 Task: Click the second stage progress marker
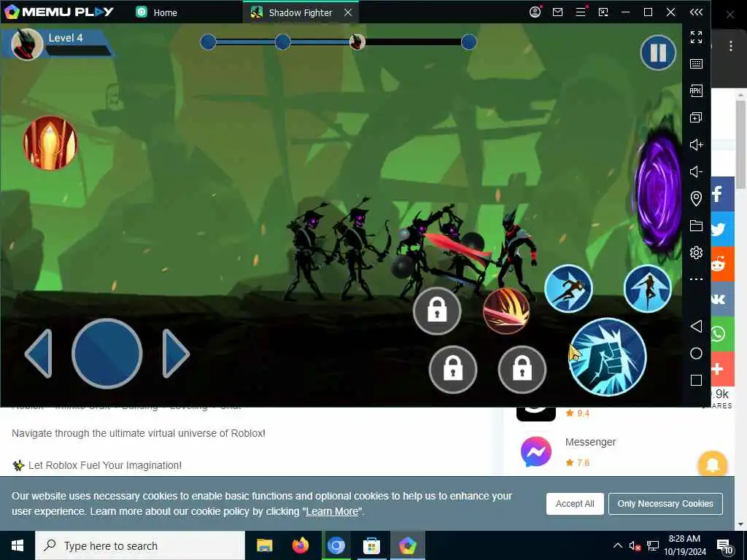282,42
